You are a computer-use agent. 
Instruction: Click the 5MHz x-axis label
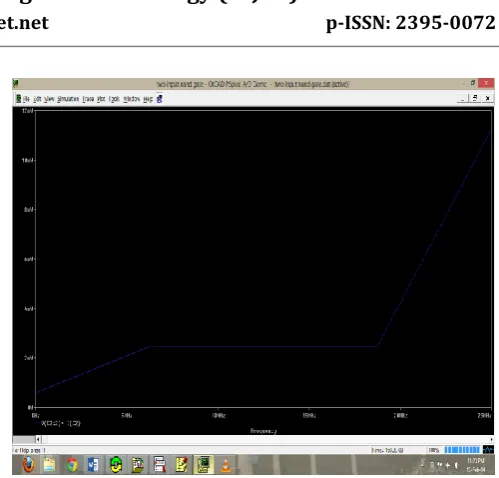point(127,415)
